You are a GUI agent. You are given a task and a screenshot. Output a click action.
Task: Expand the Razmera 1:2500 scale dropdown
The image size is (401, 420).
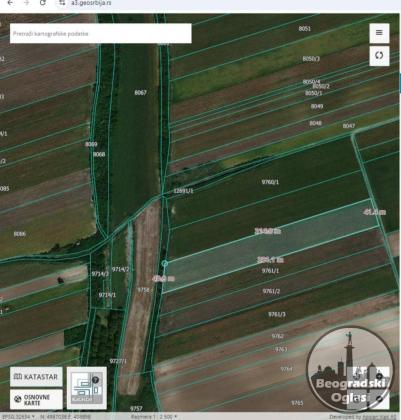tap(154, 417)
